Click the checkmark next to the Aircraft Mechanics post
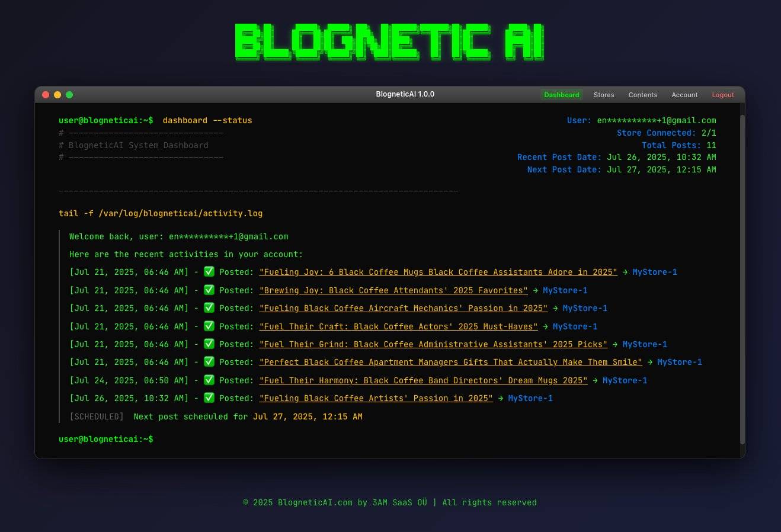This screenshot has height=532, width=781. tap(209, 308)
